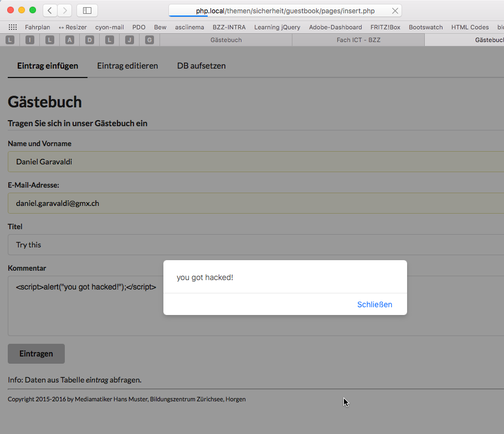This screenshot has width=504, height=434.
Task: Open the DB aufsetzen navigation tab
Action: point(201,66)
